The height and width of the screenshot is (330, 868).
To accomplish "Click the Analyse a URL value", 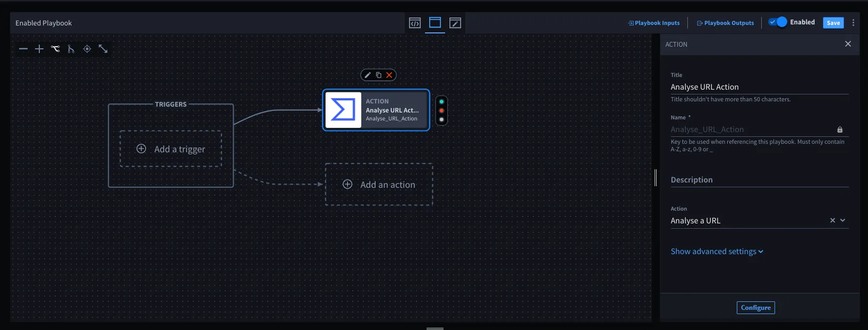I will tap(695, 221).
